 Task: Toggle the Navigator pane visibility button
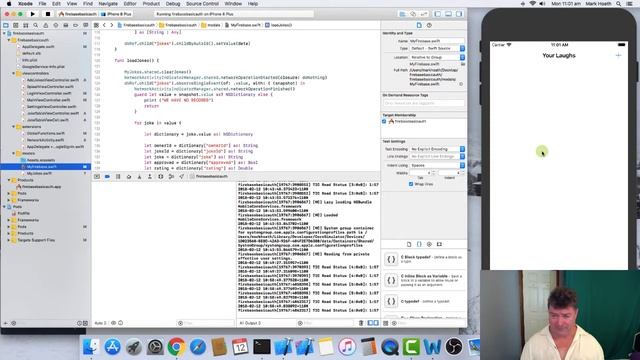click(x=438, y=14)
